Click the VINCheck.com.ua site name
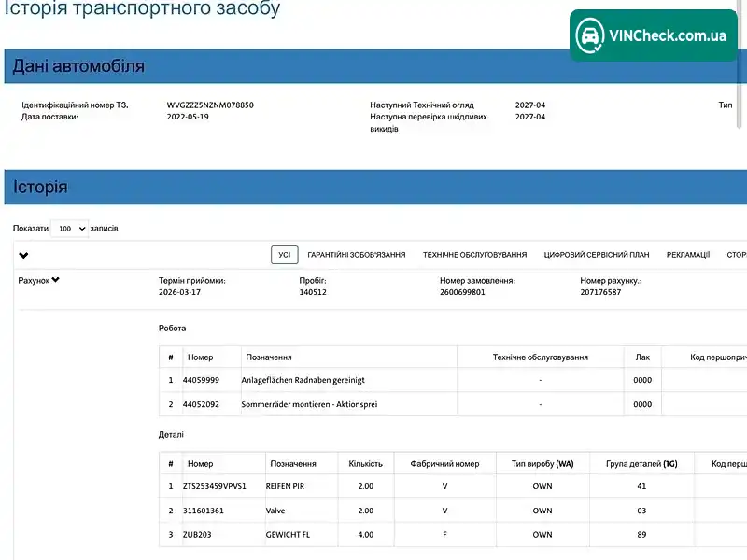Image resolution: width=747 pixels, height=560 pixels. 668,35
